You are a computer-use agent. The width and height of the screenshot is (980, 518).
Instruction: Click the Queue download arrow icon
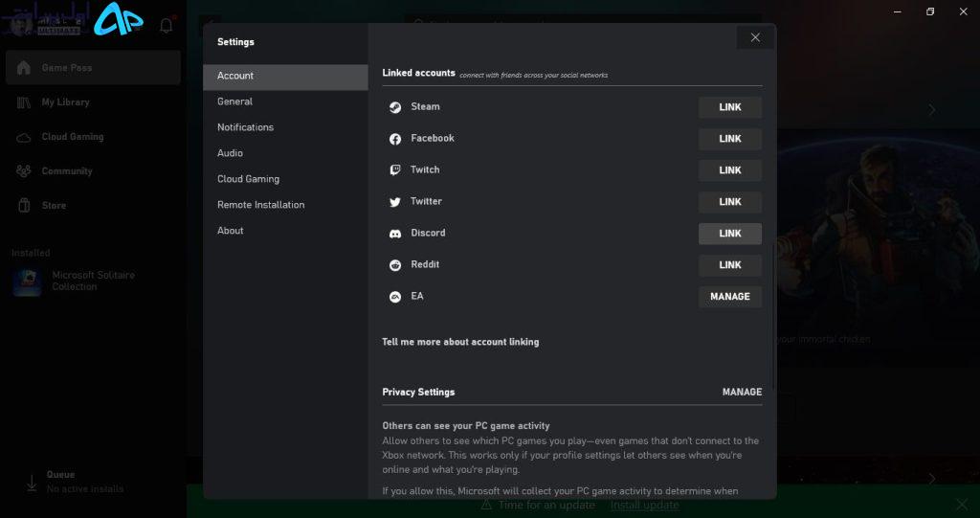click(x=32, y=483)
